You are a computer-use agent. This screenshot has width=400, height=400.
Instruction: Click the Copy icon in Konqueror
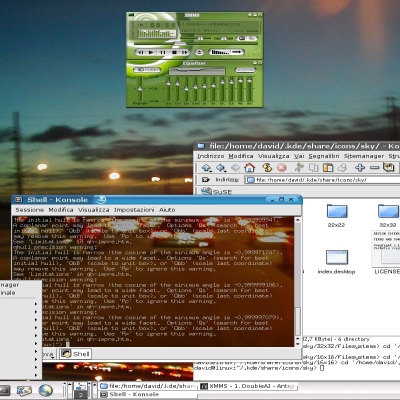pos(313,167)
